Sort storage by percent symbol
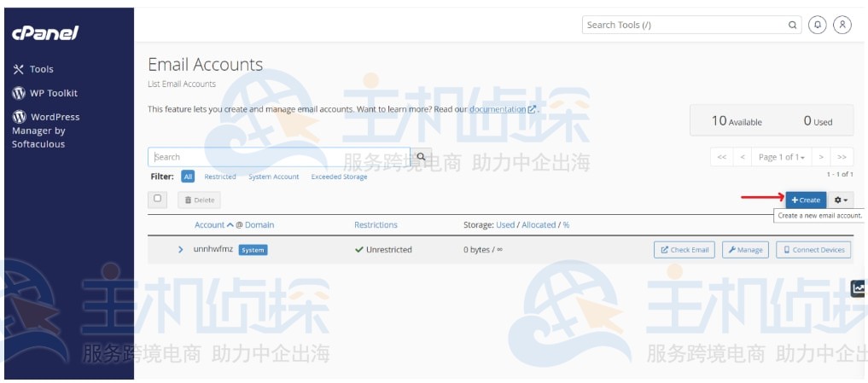Viewport: 868px width, 383px height. pyautogui.click(x=567, y=224)
